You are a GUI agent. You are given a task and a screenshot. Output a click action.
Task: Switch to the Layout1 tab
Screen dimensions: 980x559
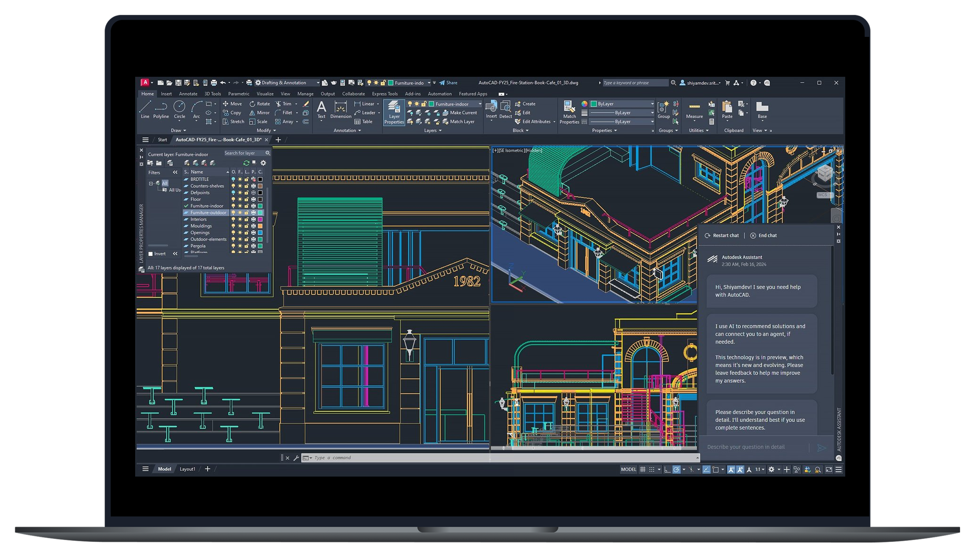click(x=187, y=469)
